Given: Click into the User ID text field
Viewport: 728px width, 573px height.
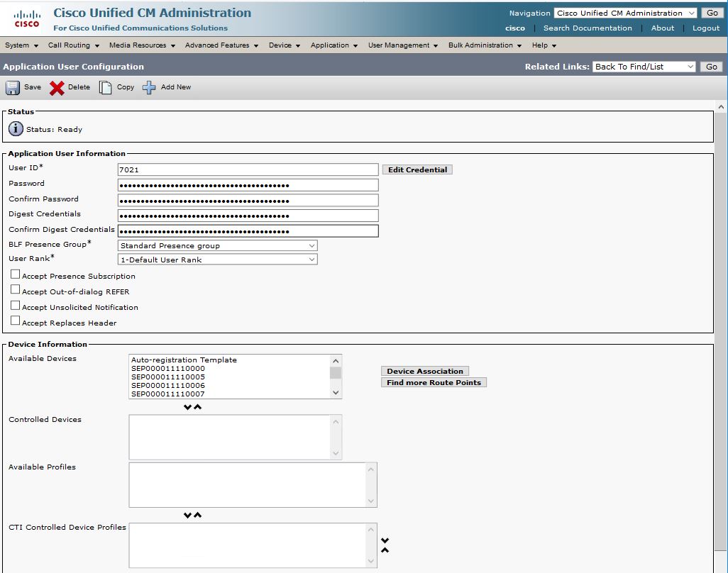Looking at the screenshot, I should [x=248, y=170].
